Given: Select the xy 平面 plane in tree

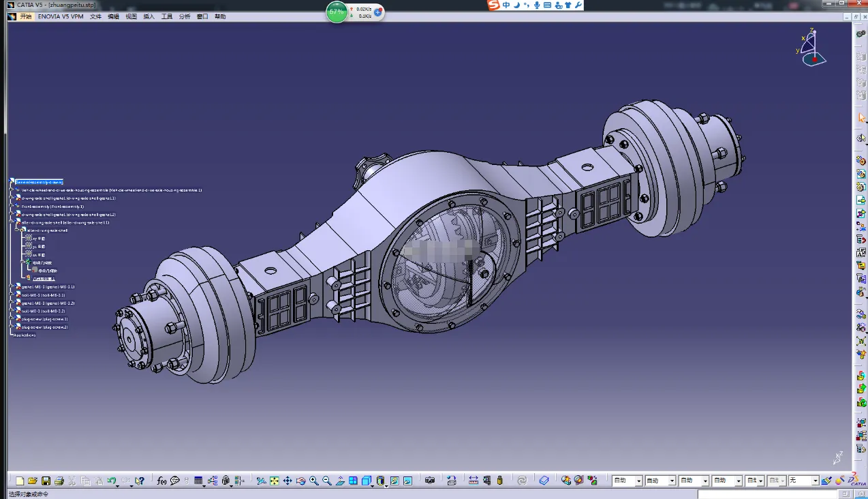Looking at the screenshot, I should pos(39,239).
